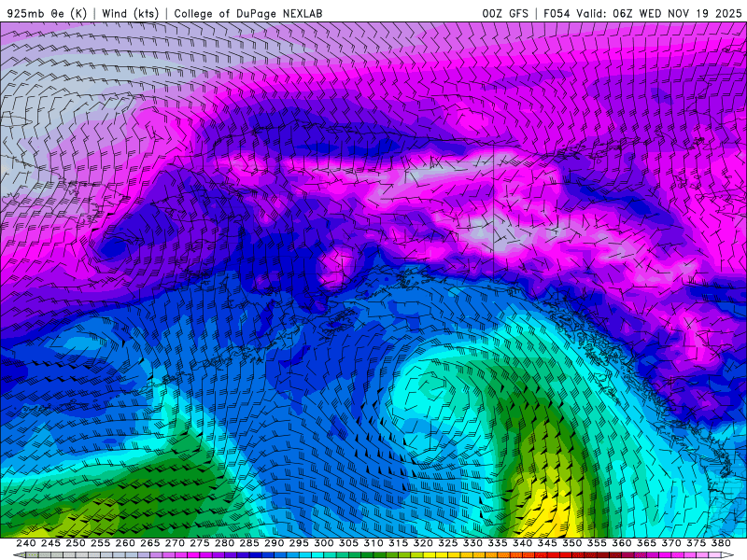Click the 315 value on the color scale
This screenshot has width=747, height=560.
(x=399, y=543)
